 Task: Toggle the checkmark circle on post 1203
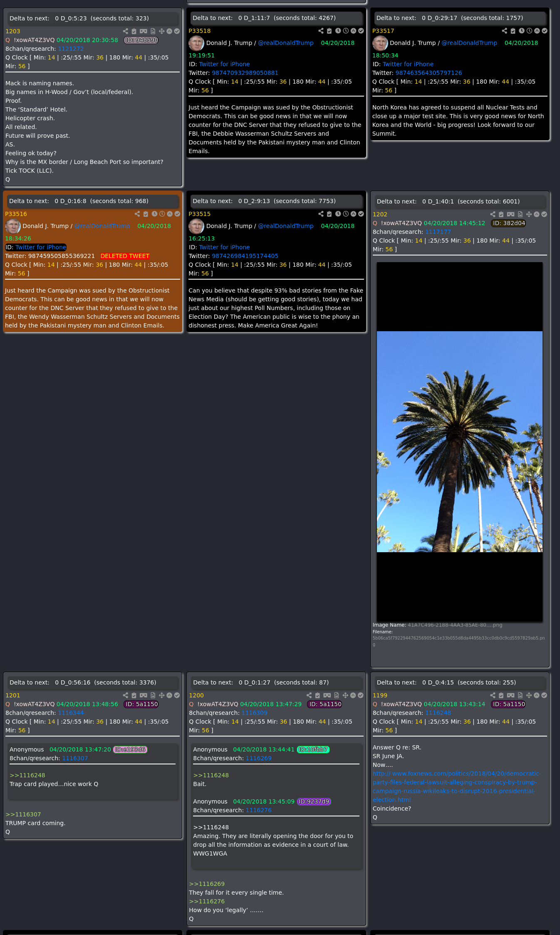pos(177,31)
